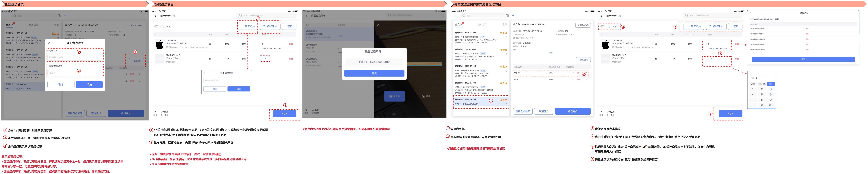
Task: Click 删除 on rfgbb shelf row in 15:48 screenshot
Action: point(579,73)
